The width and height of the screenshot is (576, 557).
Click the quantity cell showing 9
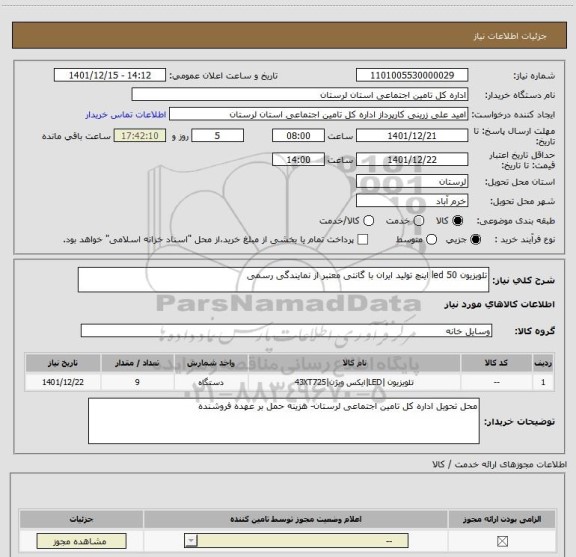pyautogui.click(x=137, y=382)
